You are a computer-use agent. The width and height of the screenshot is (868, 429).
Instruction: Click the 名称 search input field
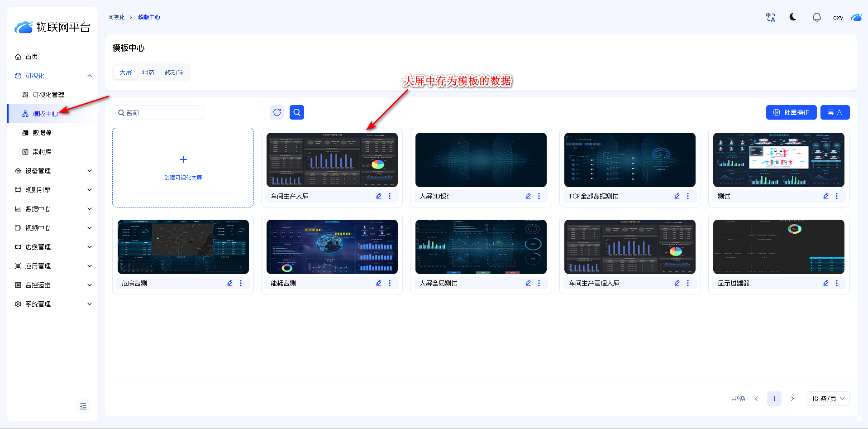pyautogui.click(x=158, y=113)
